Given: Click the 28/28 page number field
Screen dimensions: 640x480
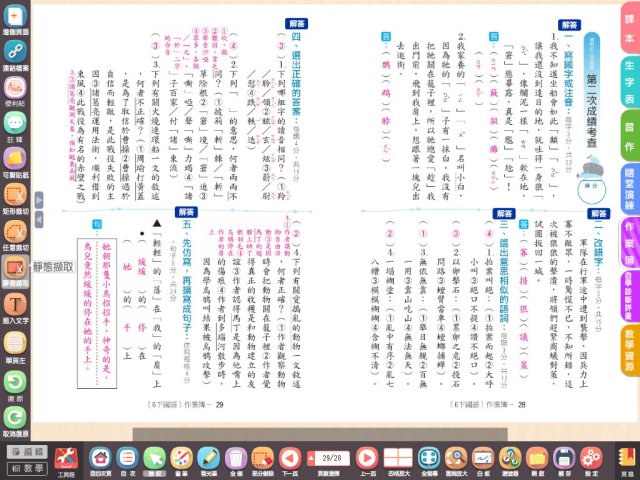Looking at the screenshot, I should tap(329, 456).
